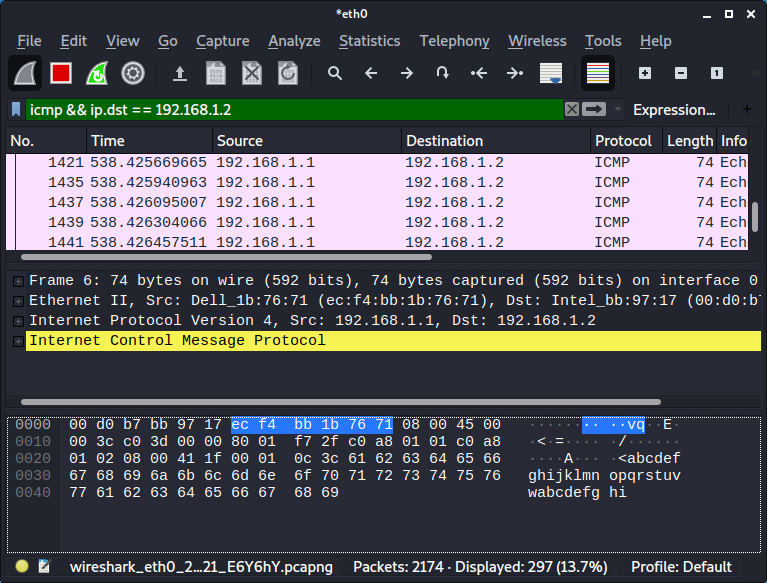Image resolution: width=767 pixels, height=583 pixels.
Task: Expand the Ethernet II tree node
Action: [x=19, y=301]
